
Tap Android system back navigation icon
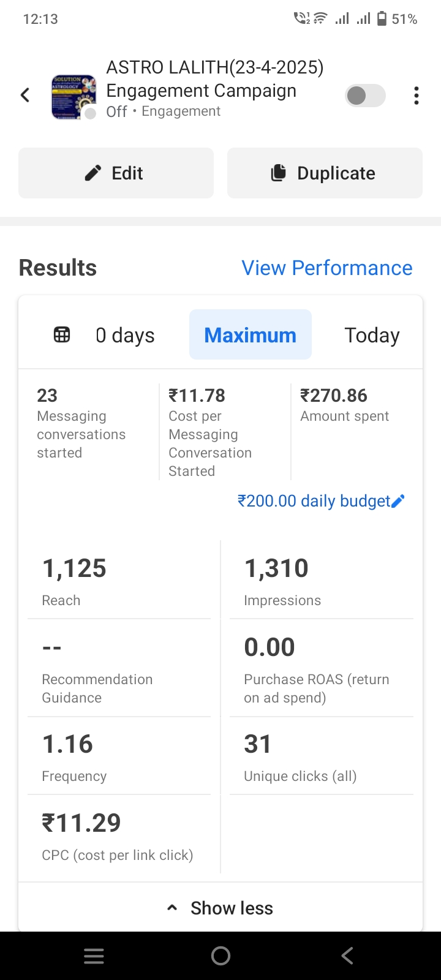coord(347,956)
